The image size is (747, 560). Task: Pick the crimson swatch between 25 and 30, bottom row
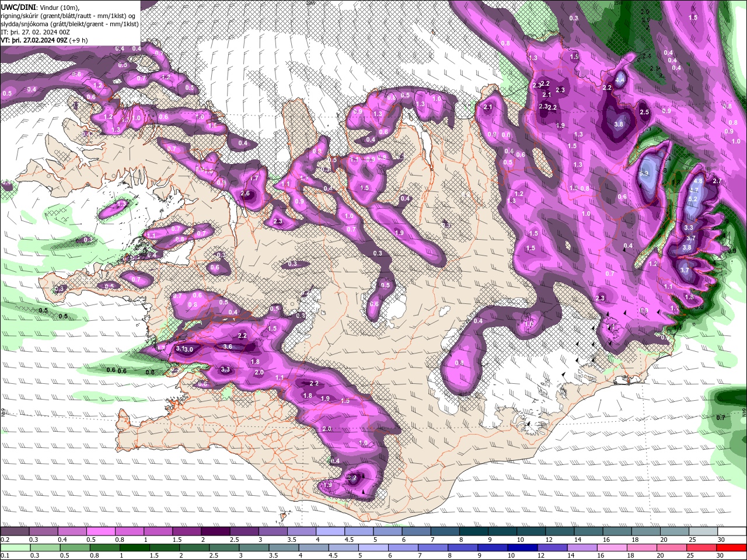pyautogui.click(x=701, y=548)
